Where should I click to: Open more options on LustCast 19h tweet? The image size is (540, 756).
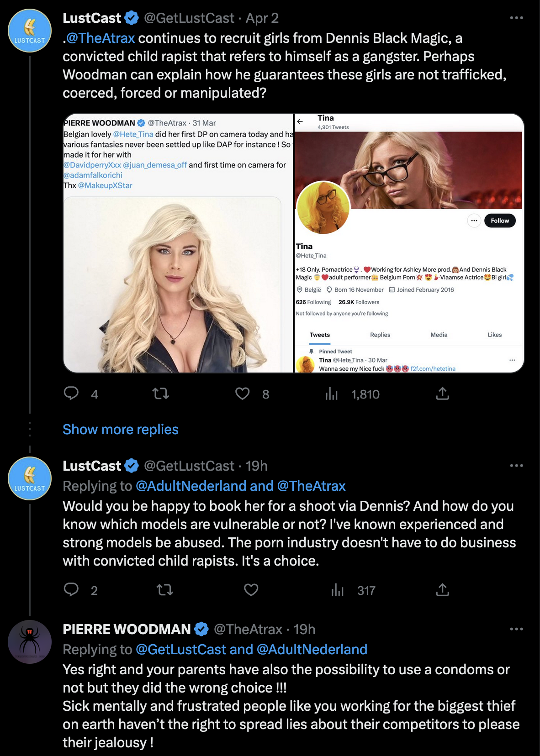(x=516, y=466)
